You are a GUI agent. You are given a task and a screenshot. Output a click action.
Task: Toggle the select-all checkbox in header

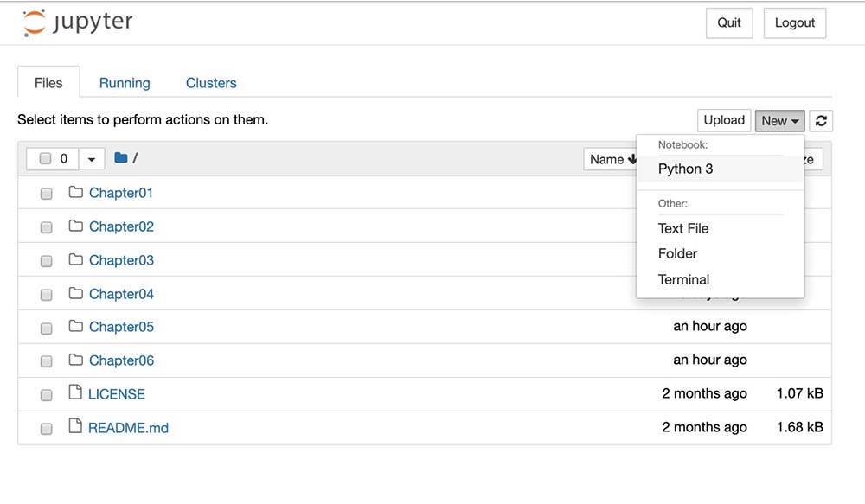[46, 159]
